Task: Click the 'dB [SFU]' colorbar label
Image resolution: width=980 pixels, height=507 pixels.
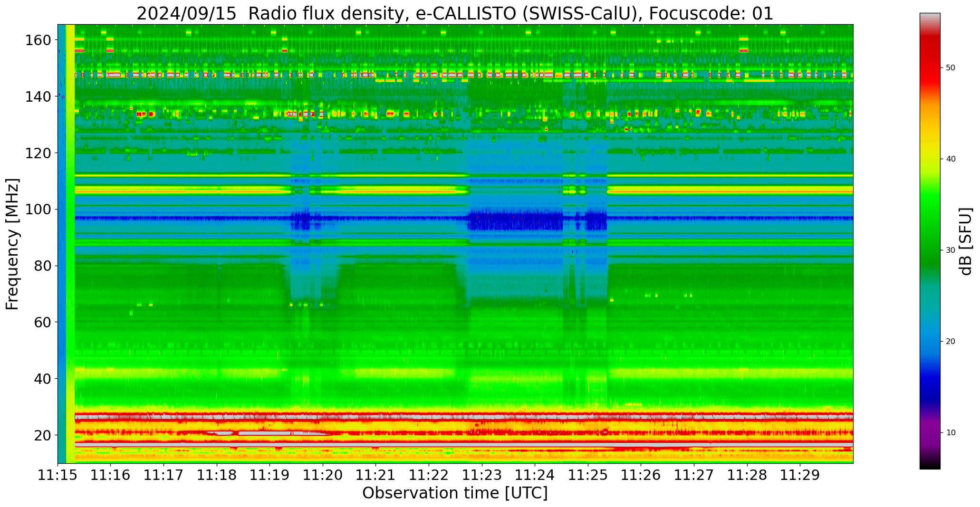Action: coord(966,241)
